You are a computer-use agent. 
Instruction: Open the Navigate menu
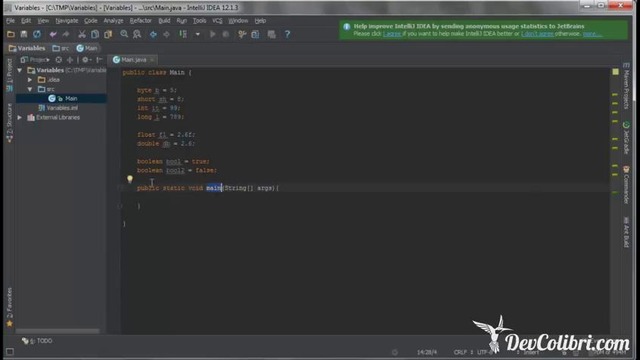click(67, 20)
